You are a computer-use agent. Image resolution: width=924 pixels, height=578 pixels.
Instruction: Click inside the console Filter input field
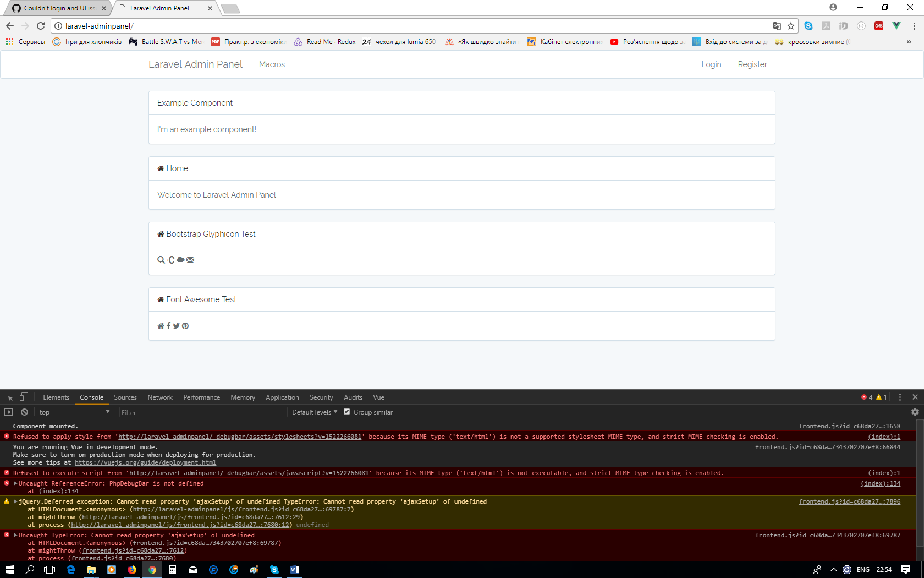204,412
